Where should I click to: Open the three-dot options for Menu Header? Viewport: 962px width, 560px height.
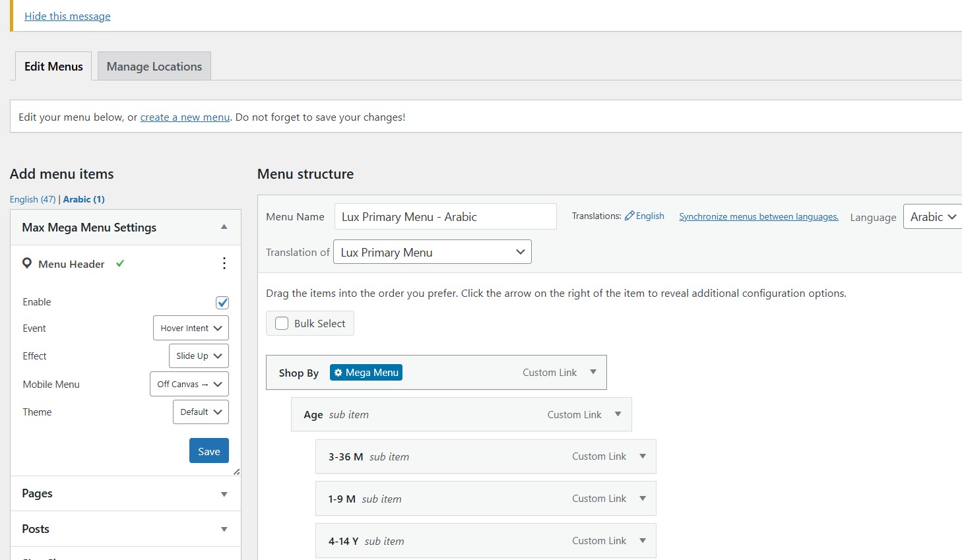point(224,264)
